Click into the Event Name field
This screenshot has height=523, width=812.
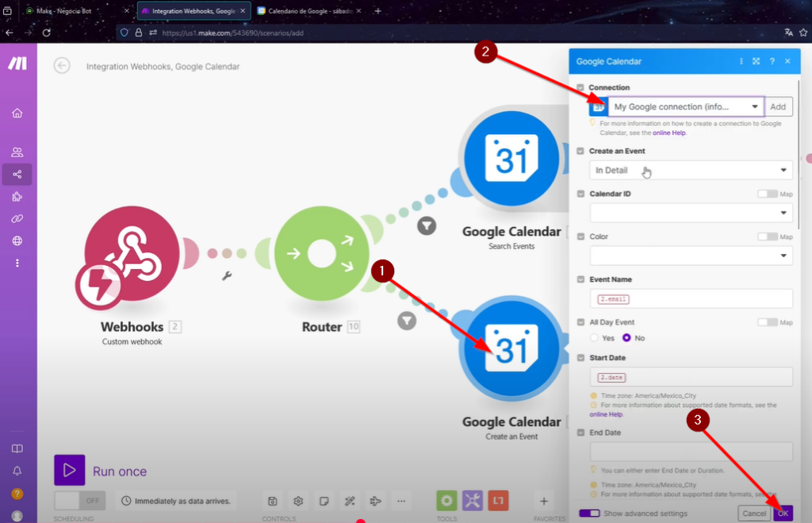(x=691, y=298)
